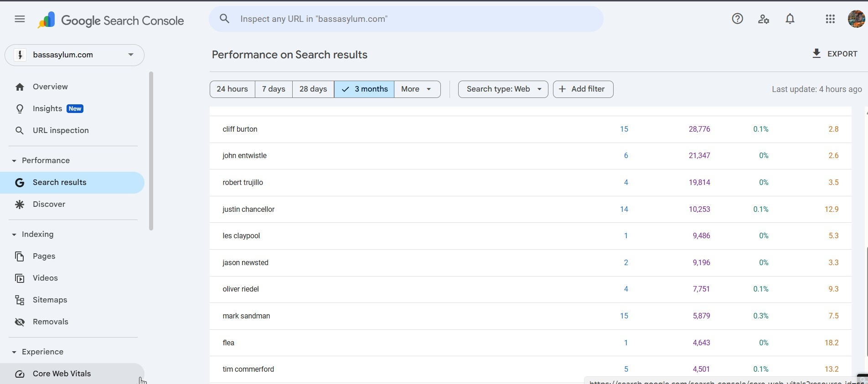Viewport: 868px width, 384px height.
Task: Open the notifications bell
Action: [x=790, y=19]
